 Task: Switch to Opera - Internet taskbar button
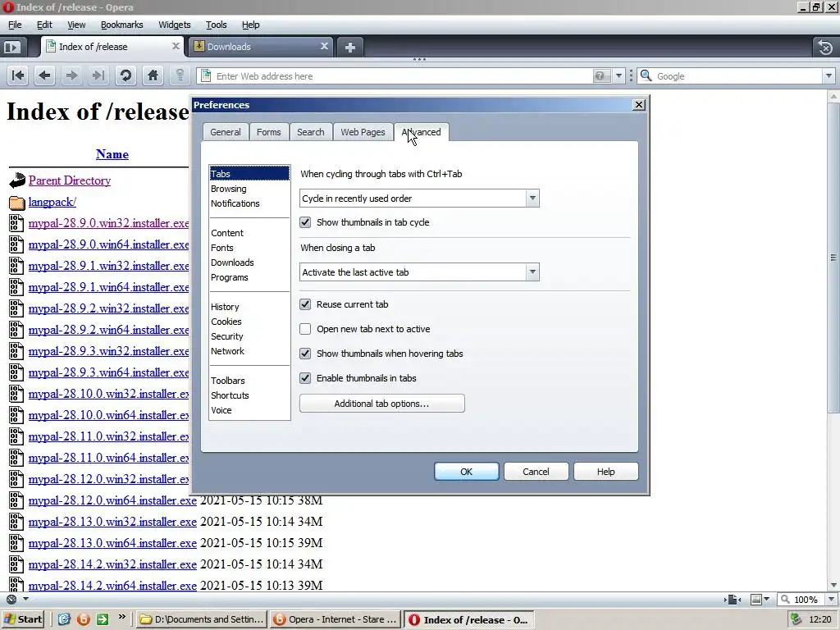pos(335,619)
